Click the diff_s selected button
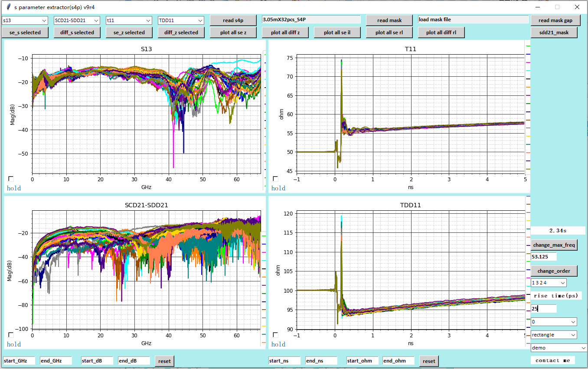The height and width of the screenshot is (369, 588). pyautogui.click(x=77, y=33)
